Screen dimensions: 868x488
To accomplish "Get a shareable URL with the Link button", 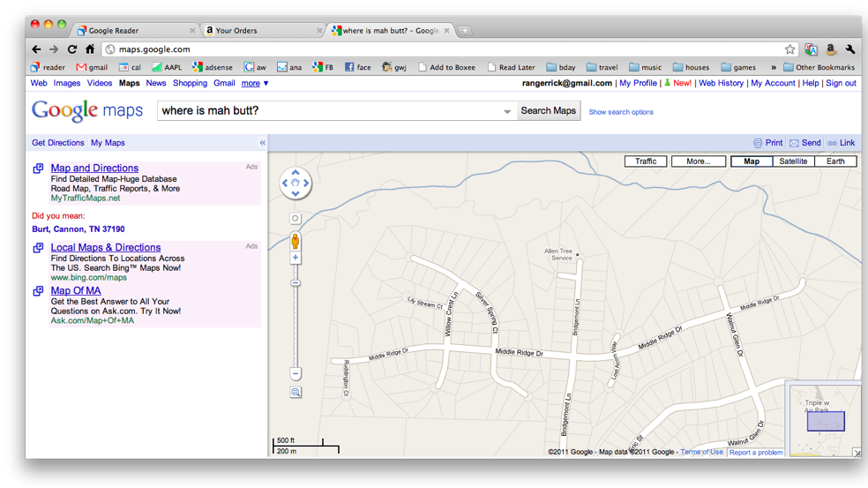I will 842,143.
